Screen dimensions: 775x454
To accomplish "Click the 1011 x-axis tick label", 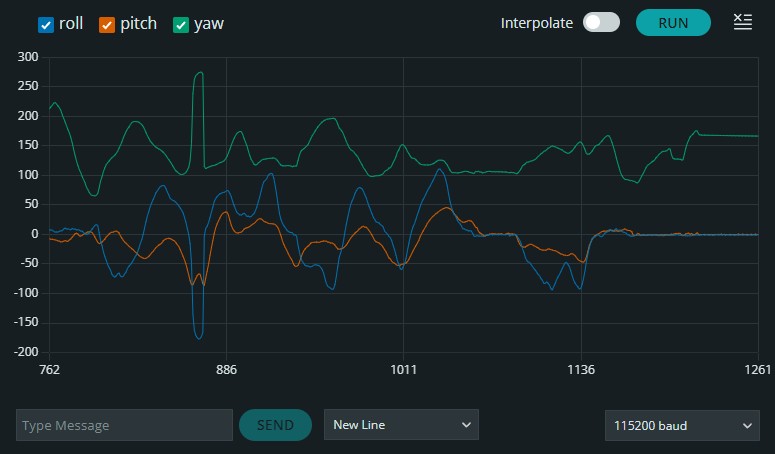I will click(x=404, y=370).
